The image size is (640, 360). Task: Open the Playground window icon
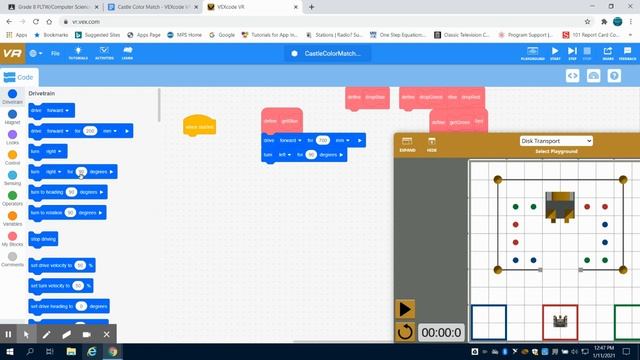(x=532, y=53)
